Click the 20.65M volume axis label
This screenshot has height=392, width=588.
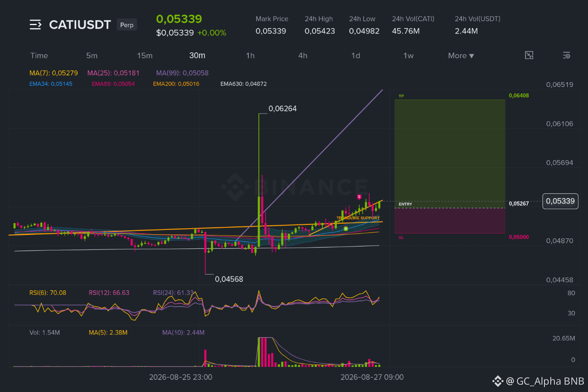[564, 338]
